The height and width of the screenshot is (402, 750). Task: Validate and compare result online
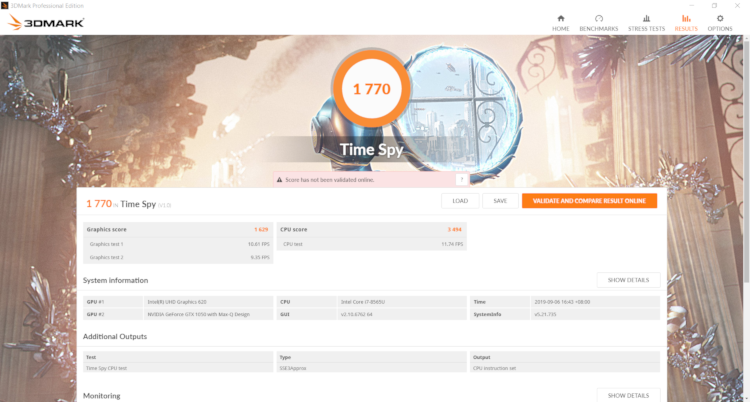click(x=589, y=201)
